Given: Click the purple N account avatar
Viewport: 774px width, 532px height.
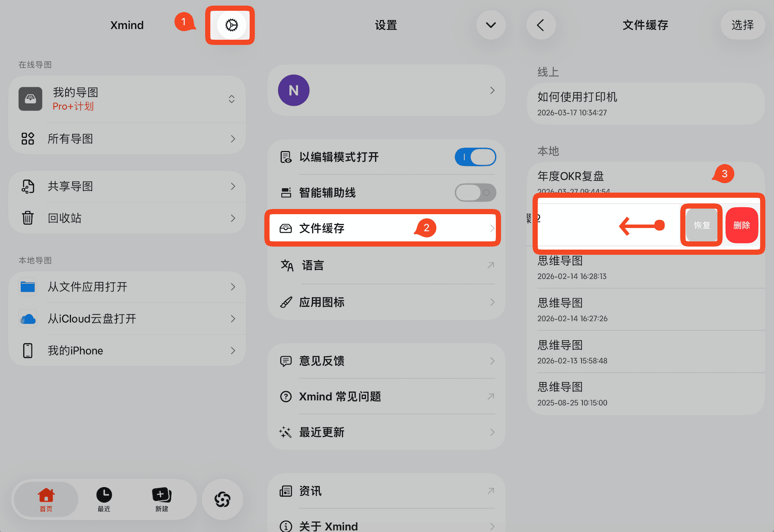Looking at the screenshot, I should tap(294, 90).
